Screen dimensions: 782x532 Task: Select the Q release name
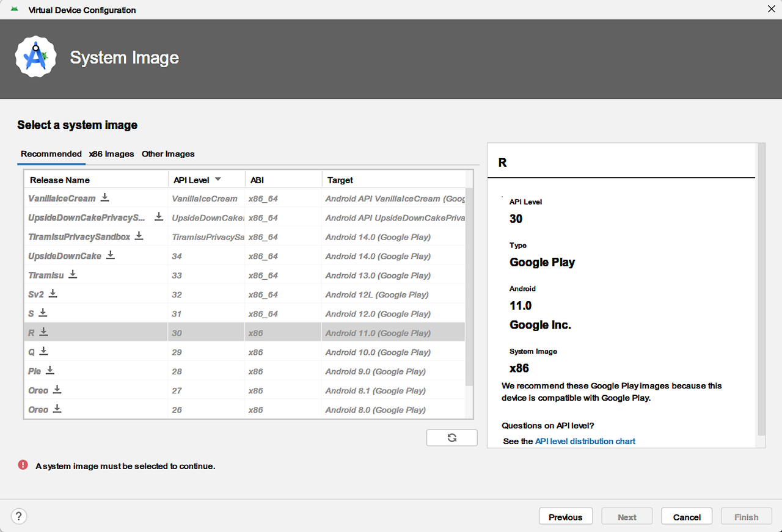(x=32, y=352)
